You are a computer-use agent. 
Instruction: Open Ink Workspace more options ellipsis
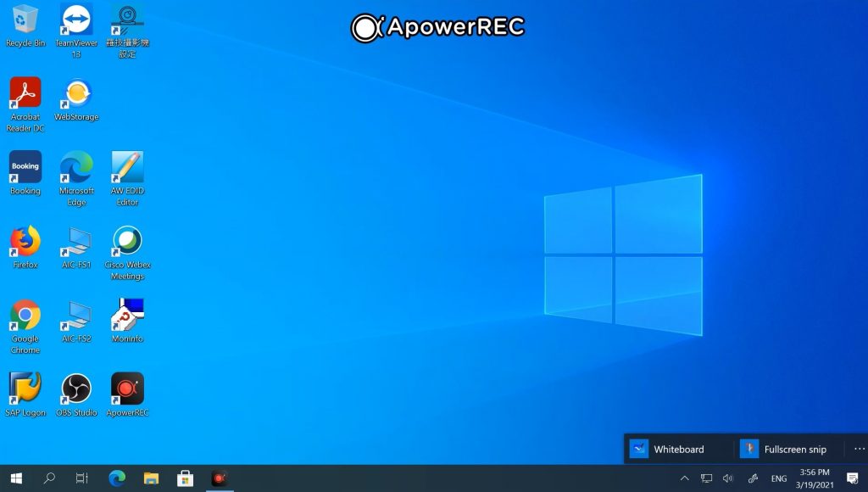pyautogui.click(x=859, y=449)
